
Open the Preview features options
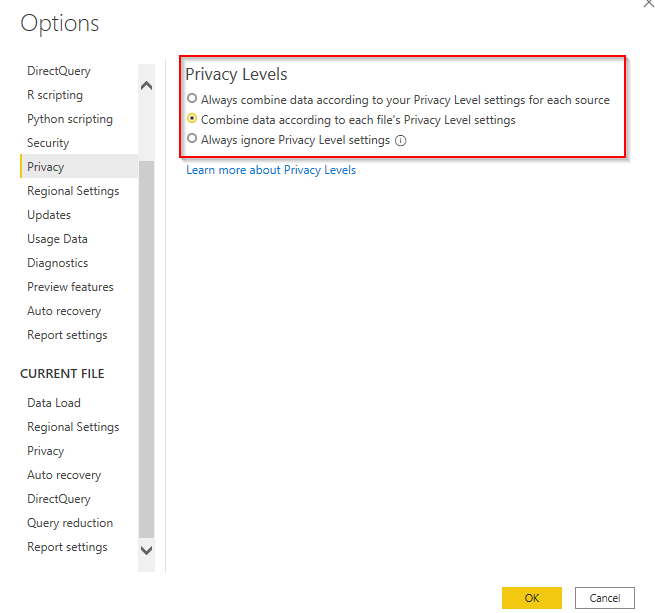[x=70, y=287]
